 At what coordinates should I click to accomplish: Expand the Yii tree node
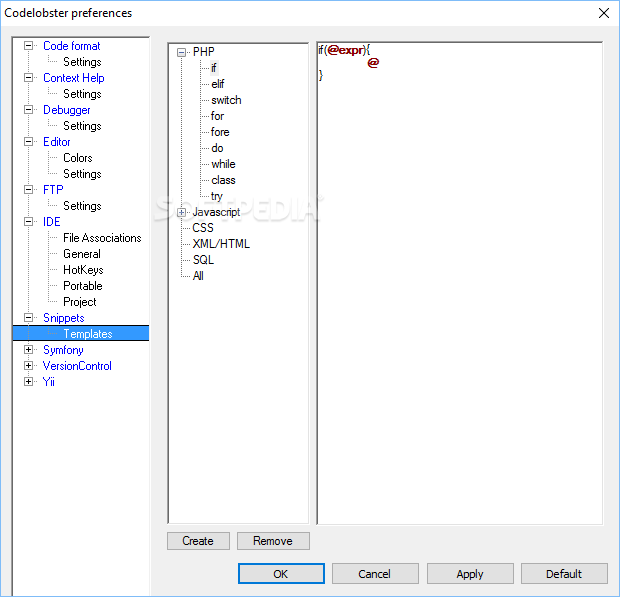click(x=28, y=382)
